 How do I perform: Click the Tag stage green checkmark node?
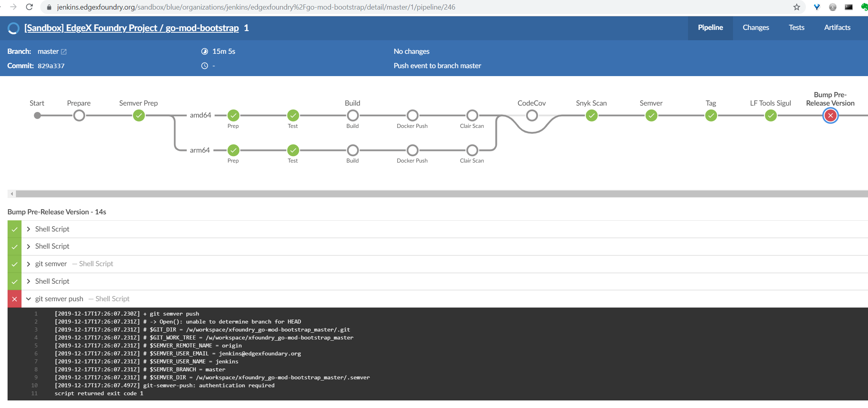pos(711,116)
